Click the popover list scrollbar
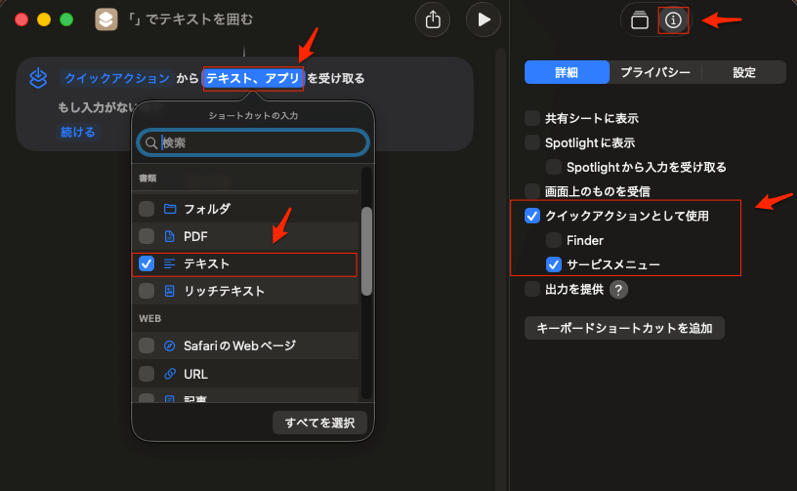The image size is (797, 491). (x=366, y=251)
